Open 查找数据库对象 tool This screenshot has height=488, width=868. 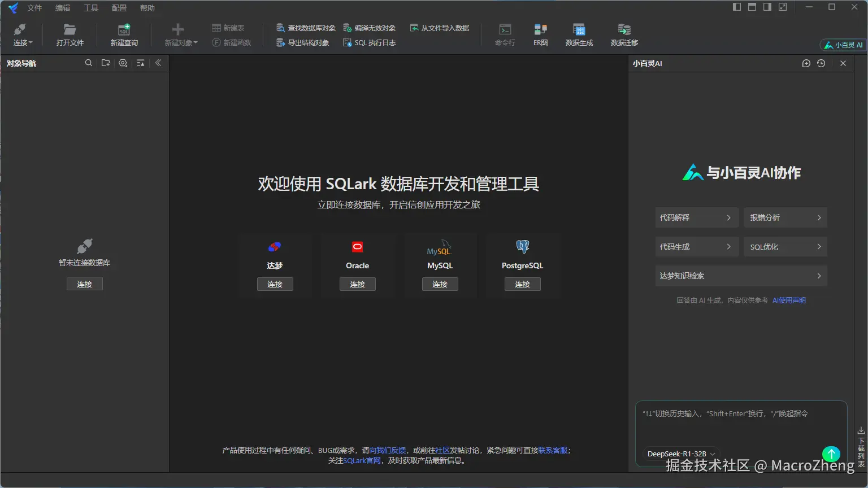306,28
